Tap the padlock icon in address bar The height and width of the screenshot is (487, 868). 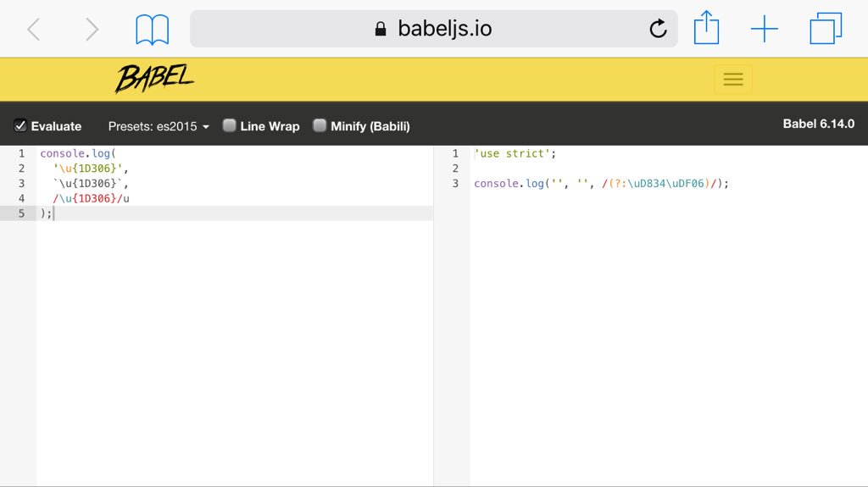(381, 29)
